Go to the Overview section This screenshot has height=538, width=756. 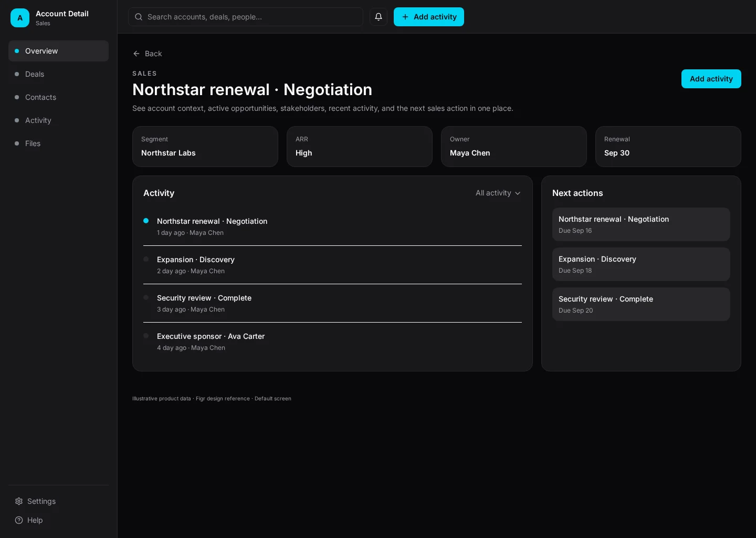pyautogui.click(x=58, y=51)
